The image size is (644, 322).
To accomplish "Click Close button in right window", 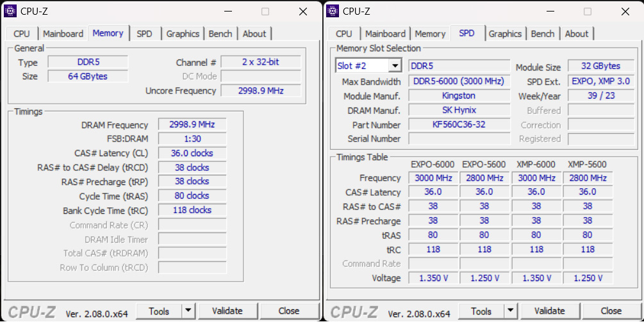I will pyautogui.click(x=611, y=311).
